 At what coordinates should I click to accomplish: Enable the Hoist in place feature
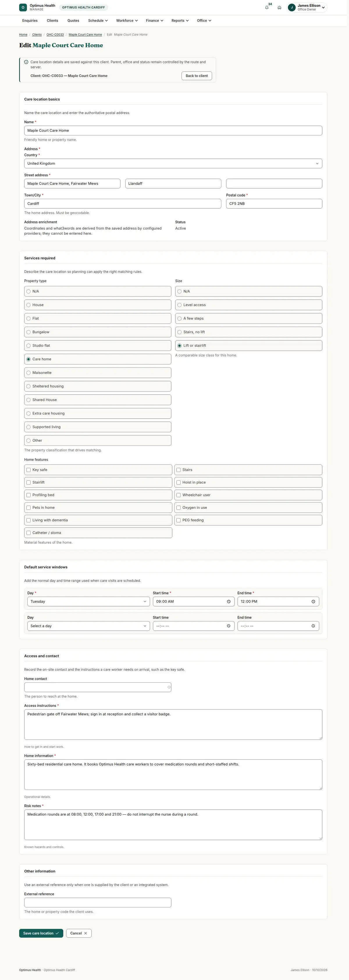(x=179, y=482)
